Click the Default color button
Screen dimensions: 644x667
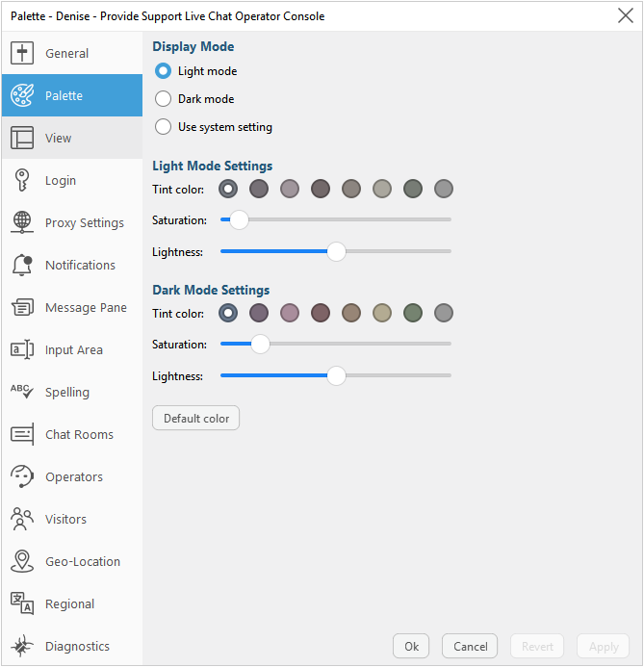pos(196,418)
